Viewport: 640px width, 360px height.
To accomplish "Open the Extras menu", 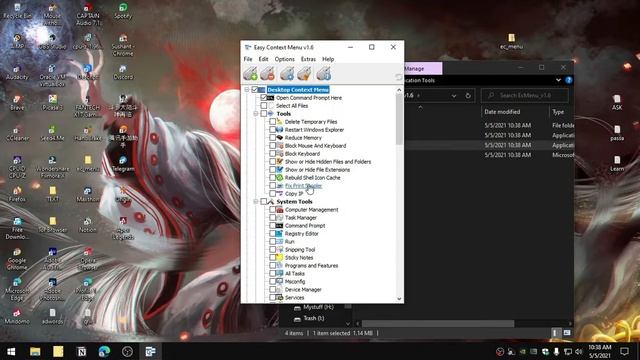I will pyautogui.click(x=308, y=59).
